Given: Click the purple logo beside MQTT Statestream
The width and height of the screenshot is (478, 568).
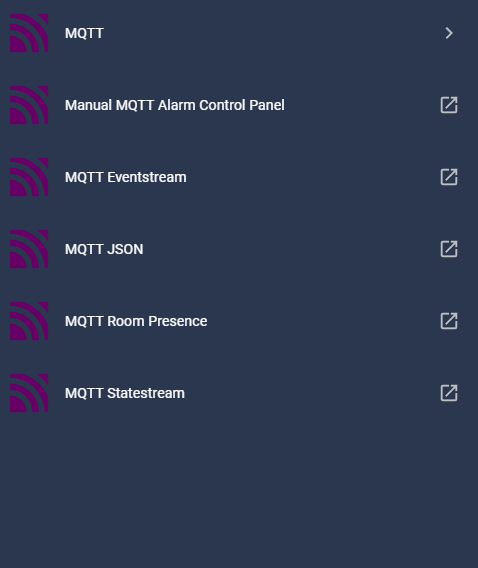Looking at the screenshot, I should coord(29,393).
